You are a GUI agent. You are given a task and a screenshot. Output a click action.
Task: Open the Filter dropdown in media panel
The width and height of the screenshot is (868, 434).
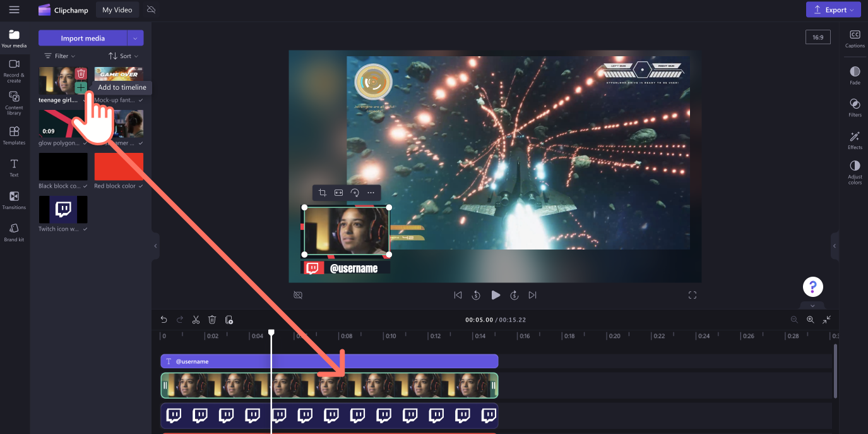click(59, 56)
